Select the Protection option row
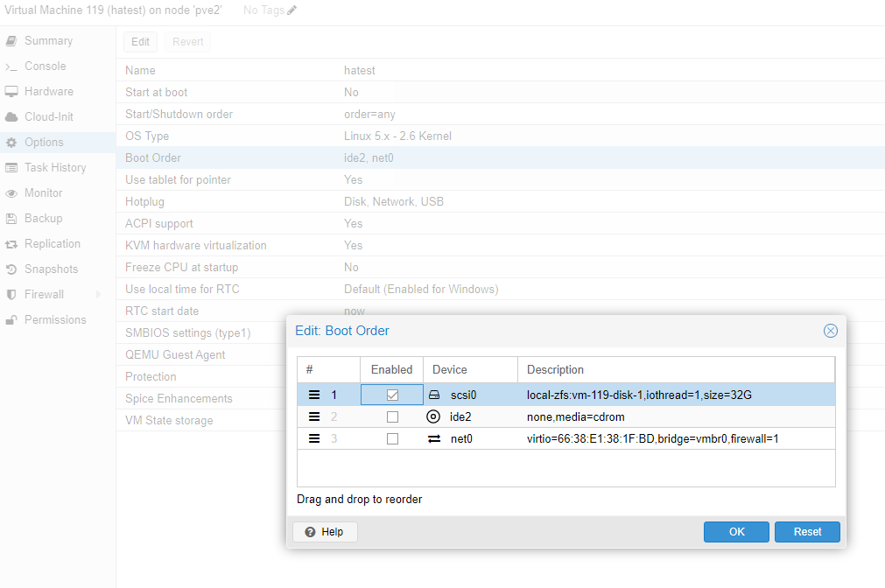The height and width of the screenshot is (588, 885). click(201, 376)
